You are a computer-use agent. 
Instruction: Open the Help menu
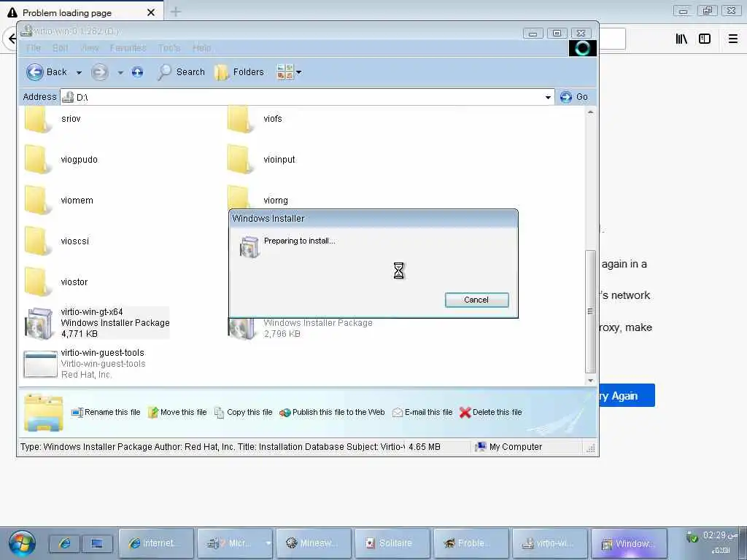[201, 47]
